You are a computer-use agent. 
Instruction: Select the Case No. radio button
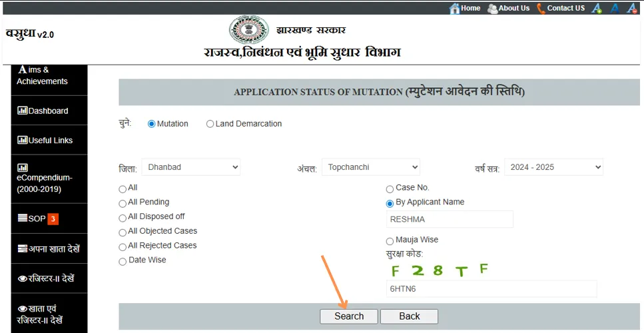pos(390,189)
